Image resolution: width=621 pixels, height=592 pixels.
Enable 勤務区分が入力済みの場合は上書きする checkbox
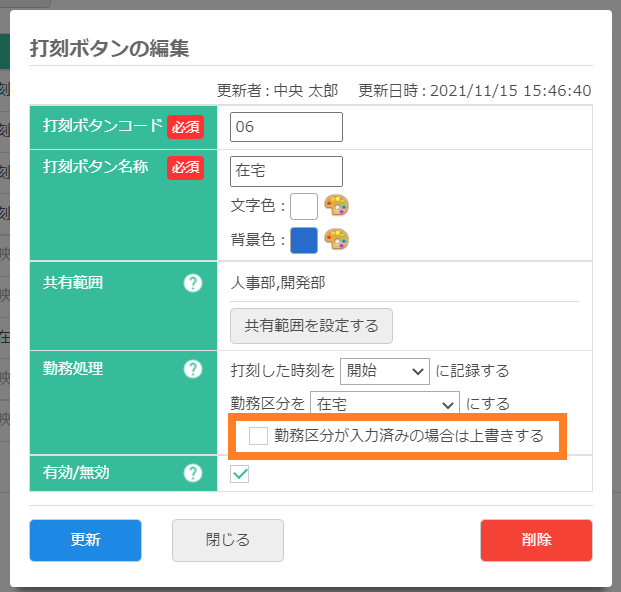(259, 436)
